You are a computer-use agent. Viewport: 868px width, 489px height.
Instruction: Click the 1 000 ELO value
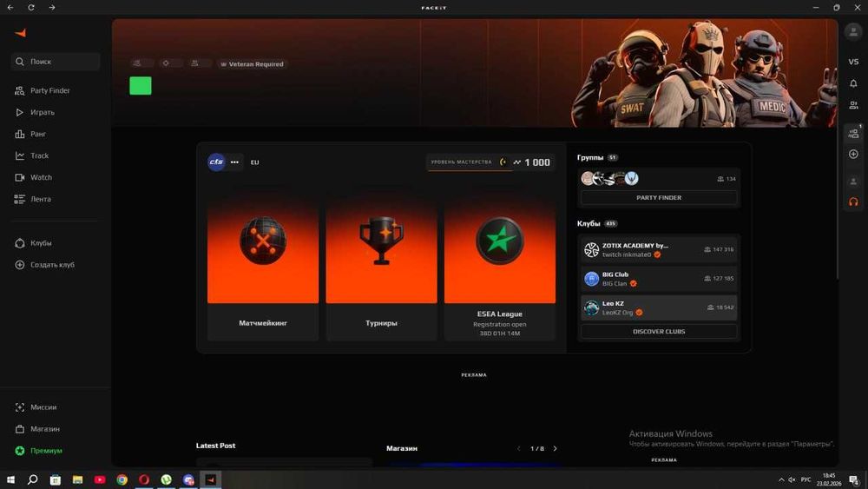tap(537, 162)
